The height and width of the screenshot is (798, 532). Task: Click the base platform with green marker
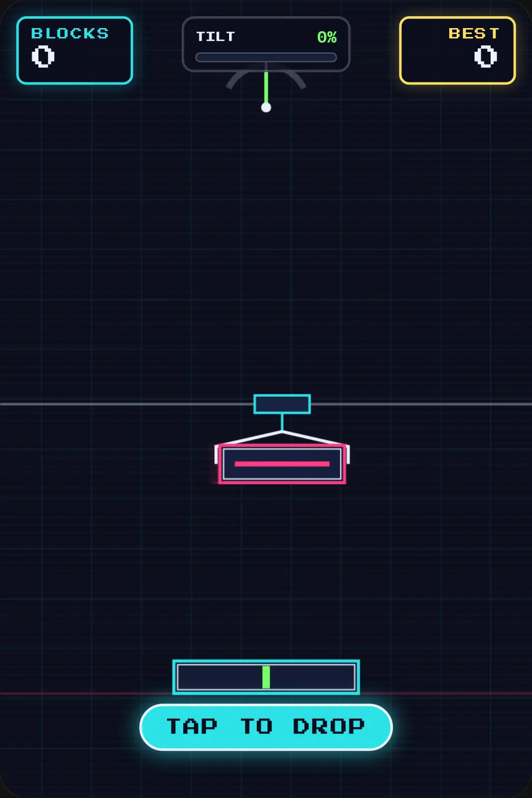click(266, 677)
